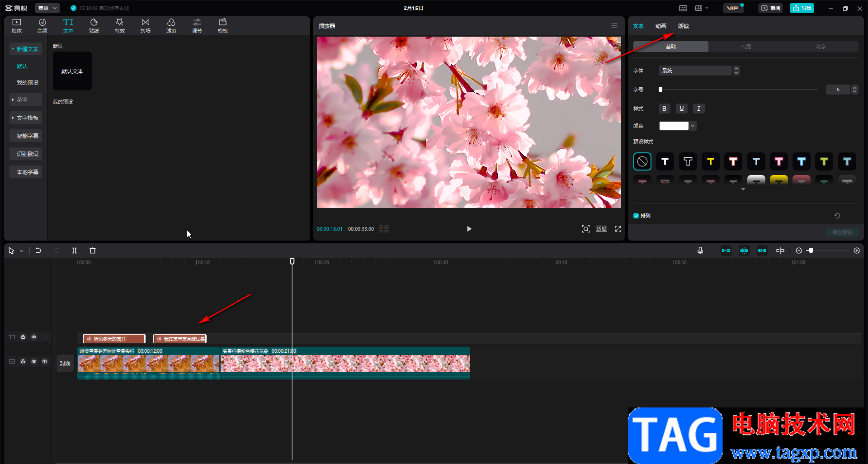Screen dimensions: 868x464
Task: Open the 菜单 menu dropdown
Action: [x=47, y=8]
